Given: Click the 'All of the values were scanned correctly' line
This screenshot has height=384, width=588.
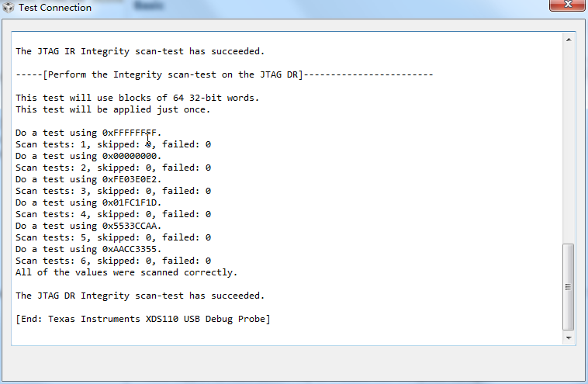Looking at the screenshot, I should (126, 272).
